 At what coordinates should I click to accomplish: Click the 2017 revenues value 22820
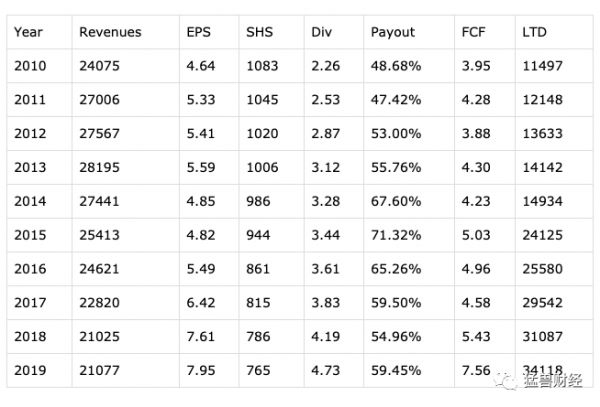pyautogui.click(x=99, y=303)
